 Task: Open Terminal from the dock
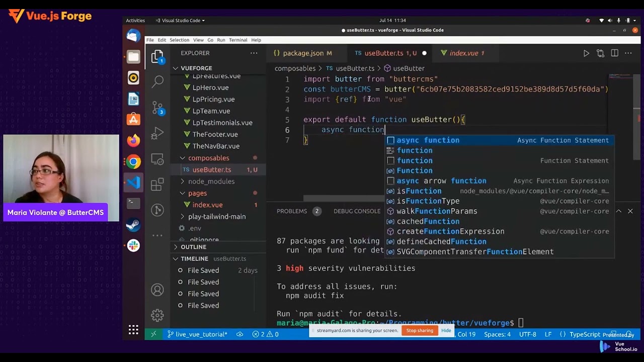133,203
